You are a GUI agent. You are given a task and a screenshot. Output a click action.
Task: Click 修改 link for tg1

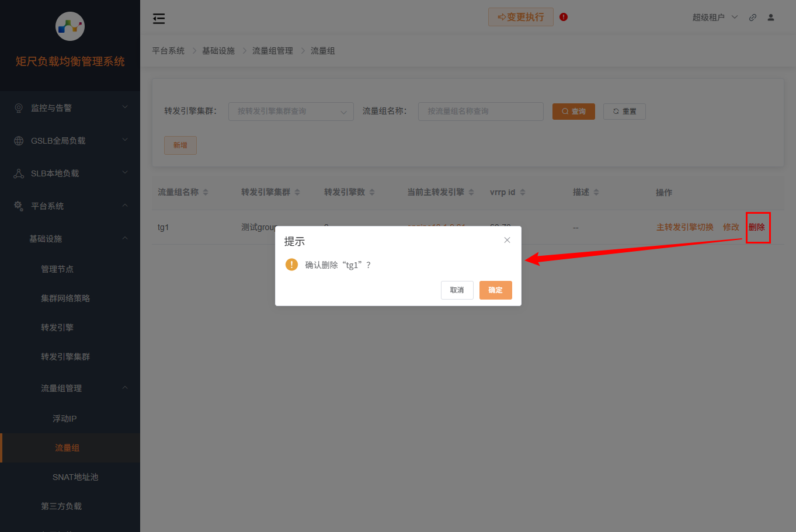[731, 227]
